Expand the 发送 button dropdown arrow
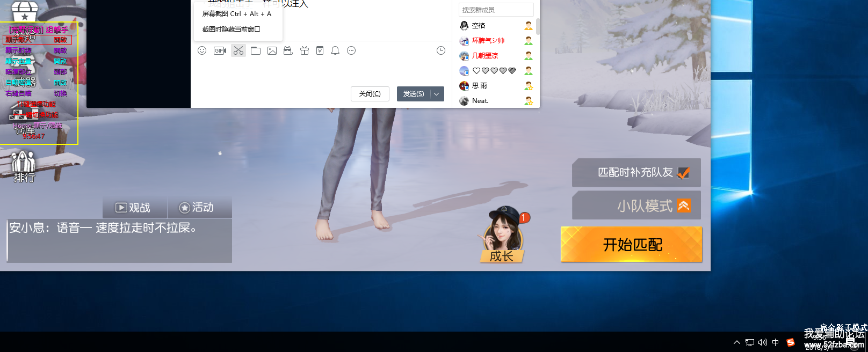The width and height of the screenshot is (868, 352). 437,94
